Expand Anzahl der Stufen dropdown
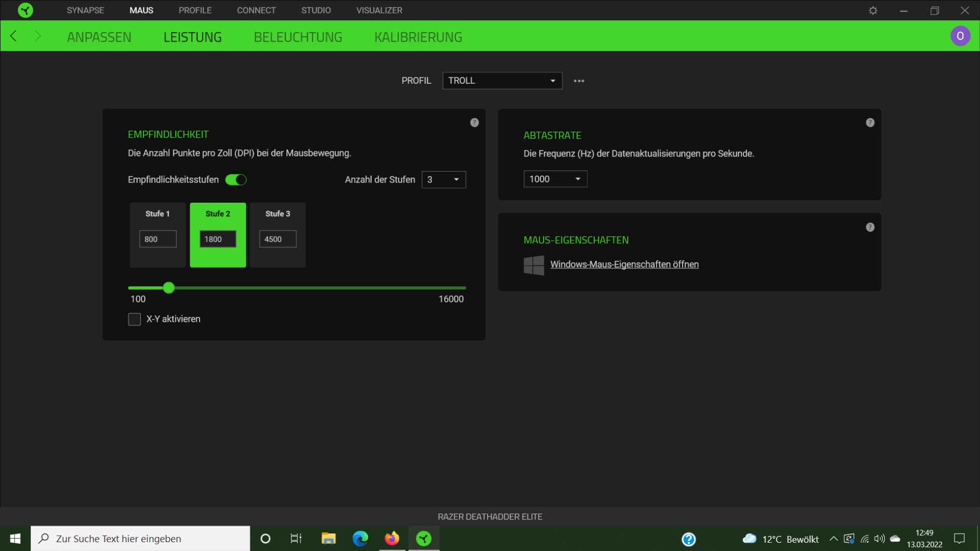This screenshot has height=551, width=980. point(443,180)
